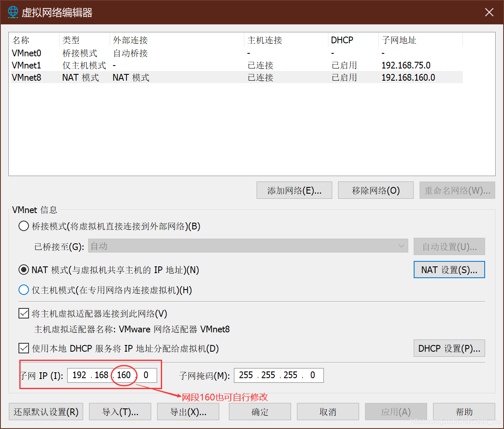Viewport: 504px width, 429px height.
Task: Click the 重命名网络(W)... button
Action: (457, 190)
